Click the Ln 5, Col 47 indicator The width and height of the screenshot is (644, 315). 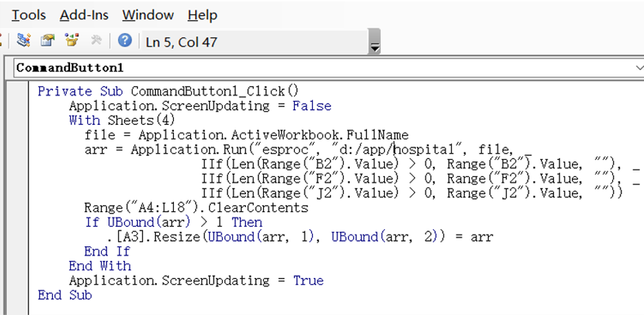point(181,42)
